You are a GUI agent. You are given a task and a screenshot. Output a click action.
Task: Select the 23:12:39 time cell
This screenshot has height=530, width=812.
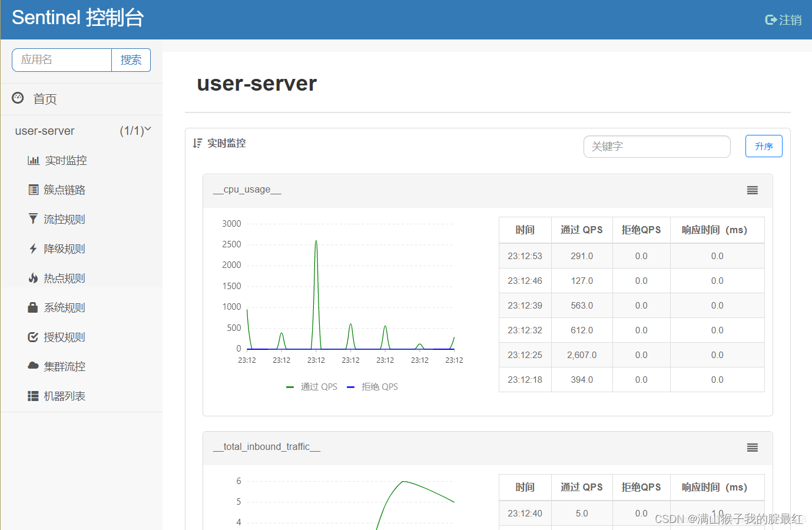pyautogui.click(x=525, y=306)
